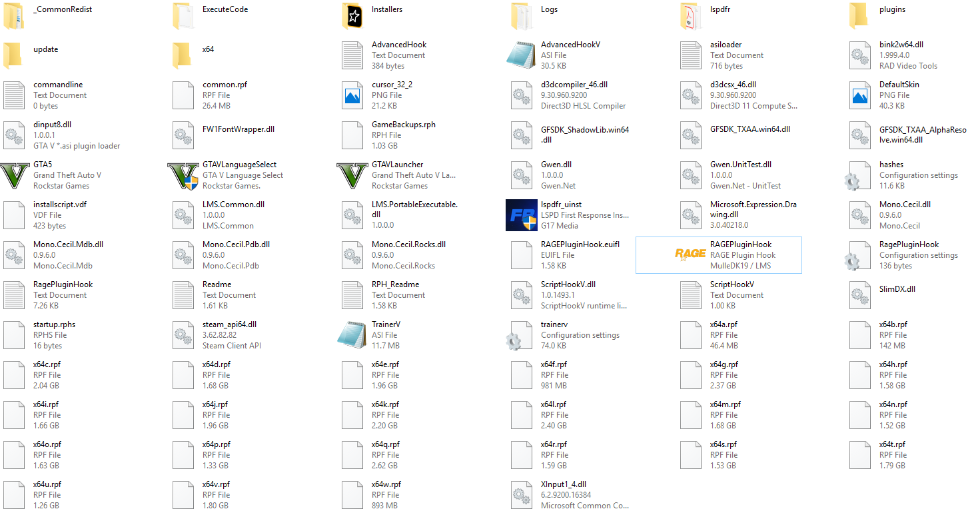The width and height of the screenshot is (980, 523).
Task: Click the Installers folder icon
Action: tap(352, 15)
